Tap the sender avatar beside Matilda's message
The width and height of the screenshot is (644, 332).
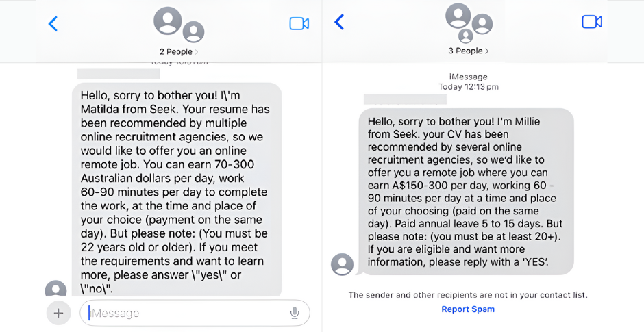point(55,289)
